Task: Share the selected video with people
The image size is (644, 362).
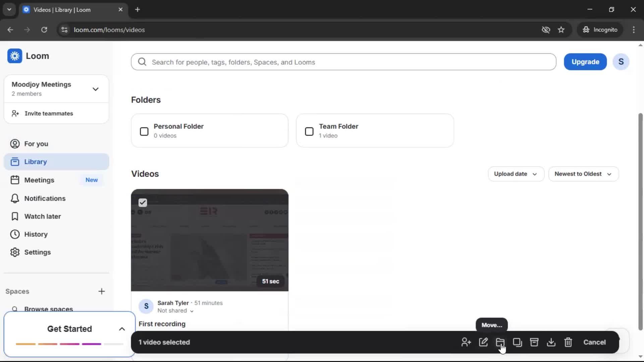Action: [x=466, y=342]
